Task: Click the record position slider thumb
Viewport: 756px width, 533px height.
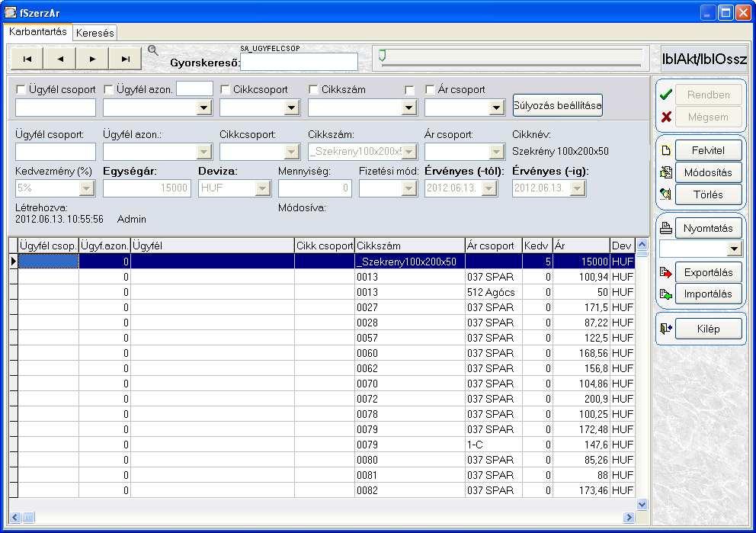Action: 383,56
